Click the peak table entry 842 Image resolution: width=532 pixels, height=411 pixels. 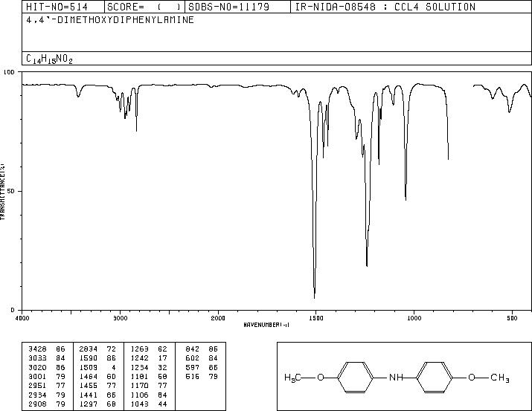(193, 349)
